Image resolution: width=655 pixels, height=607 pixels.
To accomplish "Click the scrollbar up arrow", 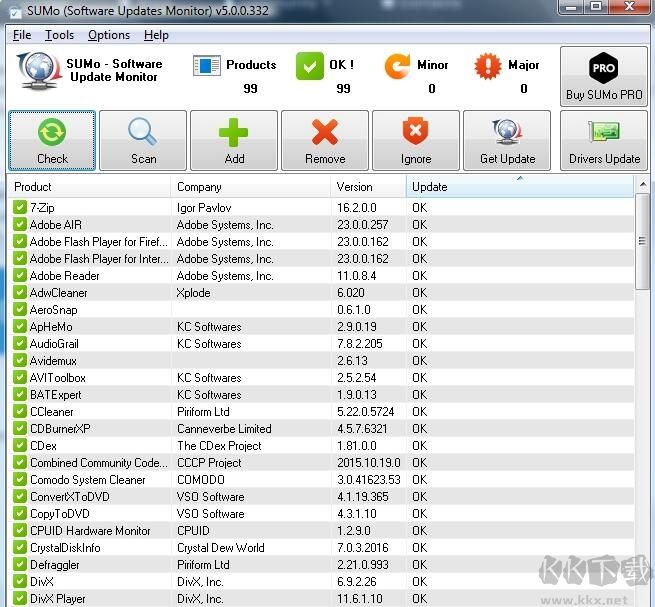I will (x=642, y=184).
